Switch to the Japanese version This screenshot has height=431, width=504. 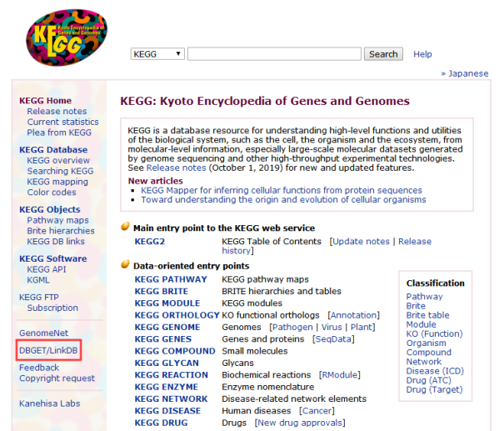tap(468, 73)
